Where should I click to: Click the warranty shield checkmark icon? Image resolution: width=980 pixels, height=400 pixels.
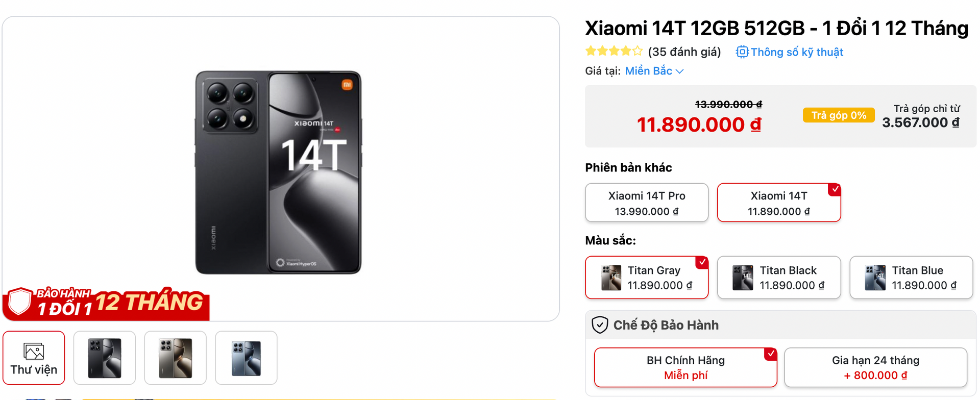click(x=600, y=325)
